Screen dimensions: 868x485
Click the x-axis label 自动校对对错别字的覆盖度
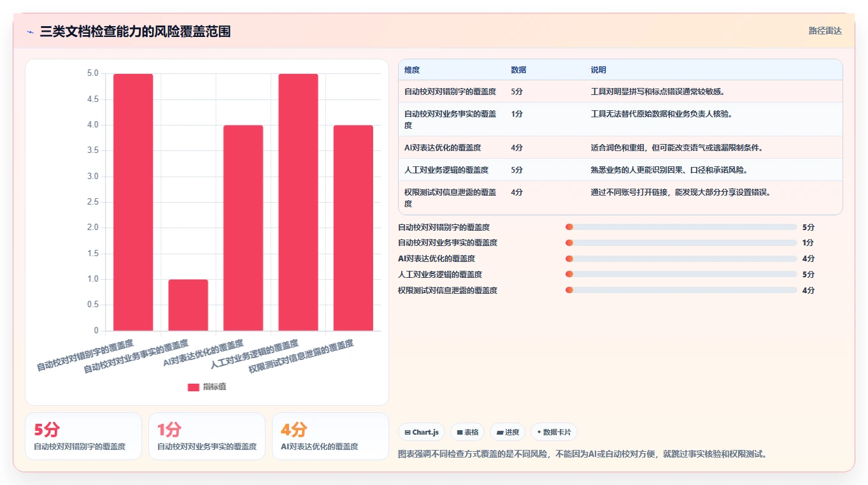pyautogui.click(x=85, y=356)
